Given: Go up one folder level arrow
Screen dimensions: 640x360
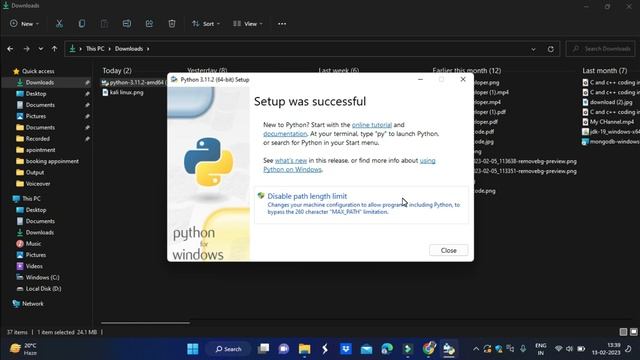Looking at the screenshot, I should point(54,49).
